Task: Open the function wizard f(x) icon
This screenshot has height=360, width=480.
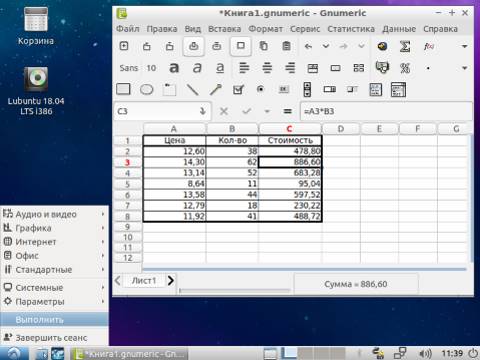Action: (429, 46)
